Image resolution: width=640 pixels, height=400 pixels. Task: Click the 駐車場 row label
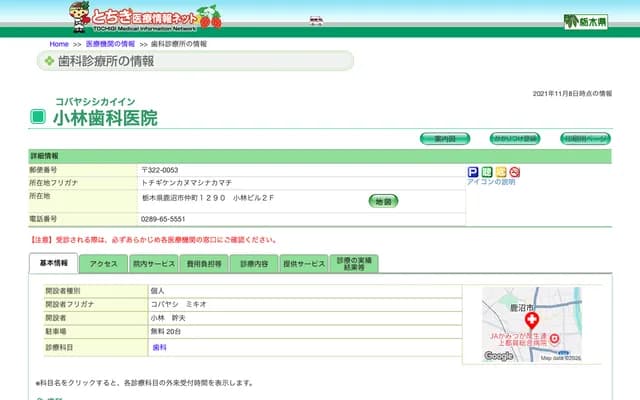[x=56, y=331]
